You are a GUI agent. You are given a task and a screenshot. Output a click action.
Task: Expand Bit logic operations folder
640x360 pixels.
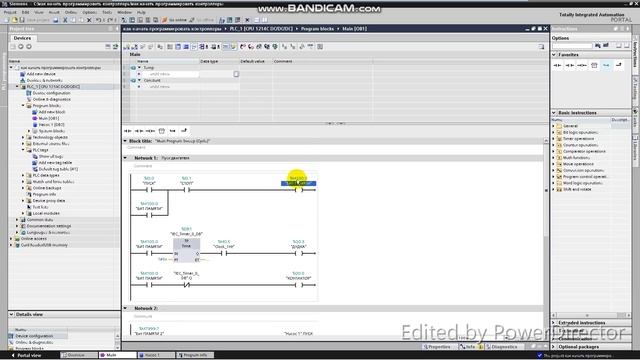554,132
